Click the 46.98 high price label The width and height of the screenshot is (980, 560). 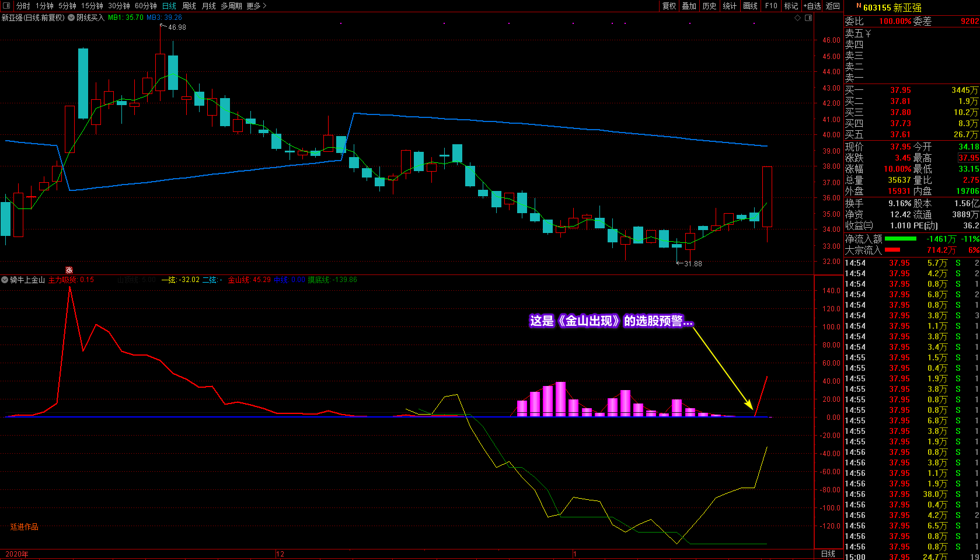[x=177, y=27]
